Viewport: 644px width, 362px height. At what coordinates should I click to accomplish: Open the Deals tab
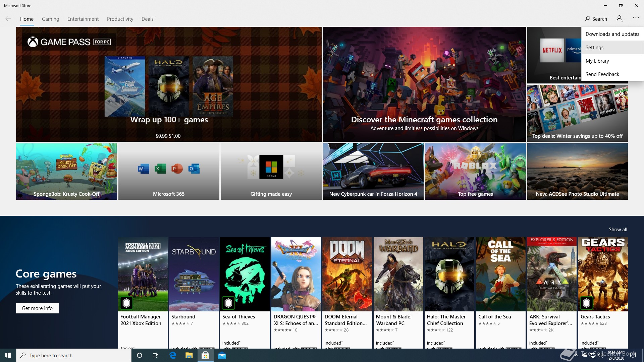[x=148, y=19]
